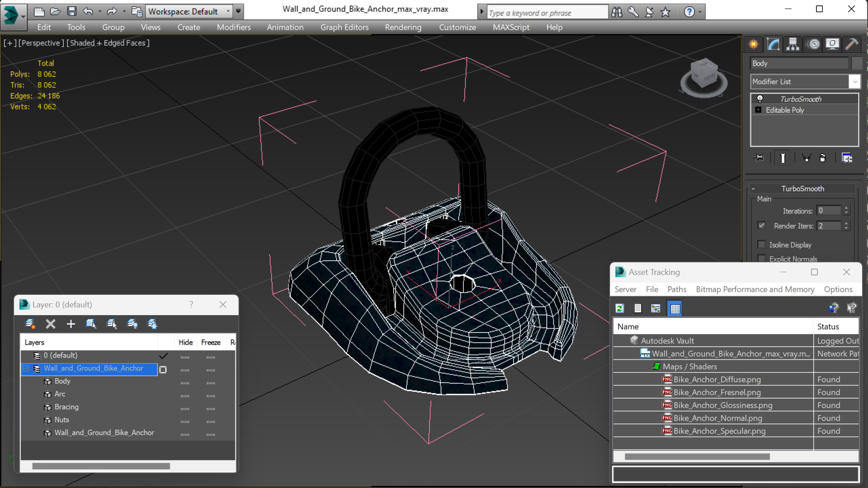Viewport: 868px width, 488px height.
Task: Enable the Explicit Normals checkbox
Action: pyautogui.click(x=761, y=258)
